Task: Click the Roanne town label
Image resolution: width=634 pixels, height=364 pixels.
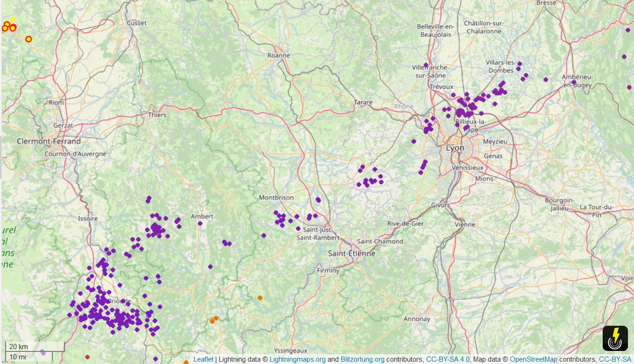Action: [278, 55]
